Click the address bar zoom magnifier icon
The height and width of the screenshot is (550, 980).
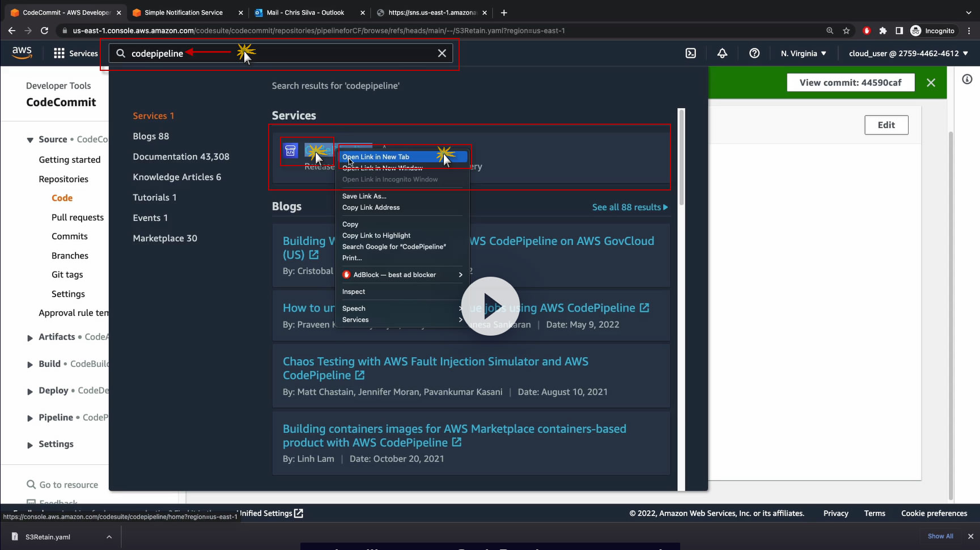tap(830, 31)
